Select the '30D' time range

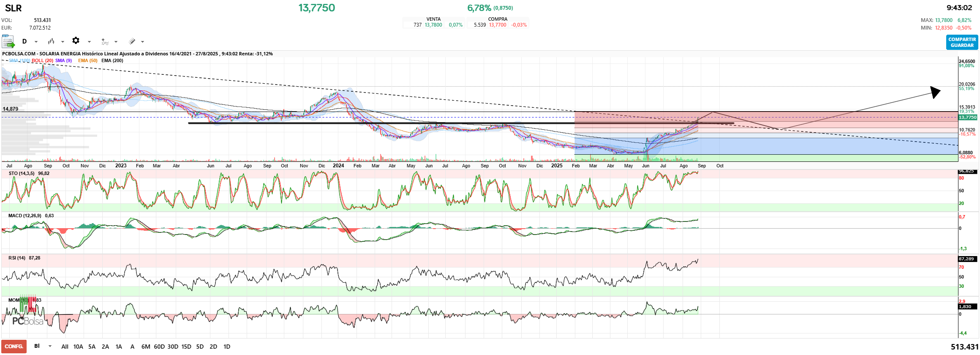coord(173,347)
